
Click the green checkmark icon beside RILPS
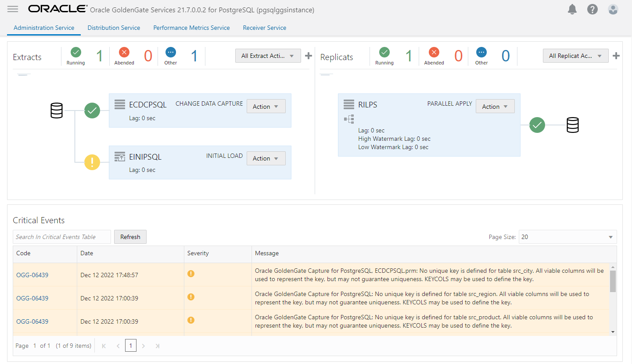pyautogui.click(x=537, y=125)
